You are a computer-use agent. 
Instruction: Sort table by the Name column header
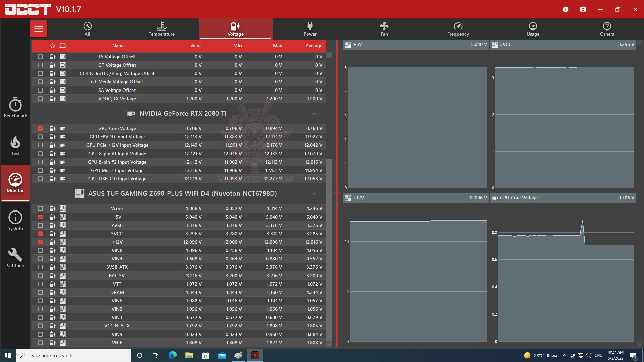click(x=118, y=46)
